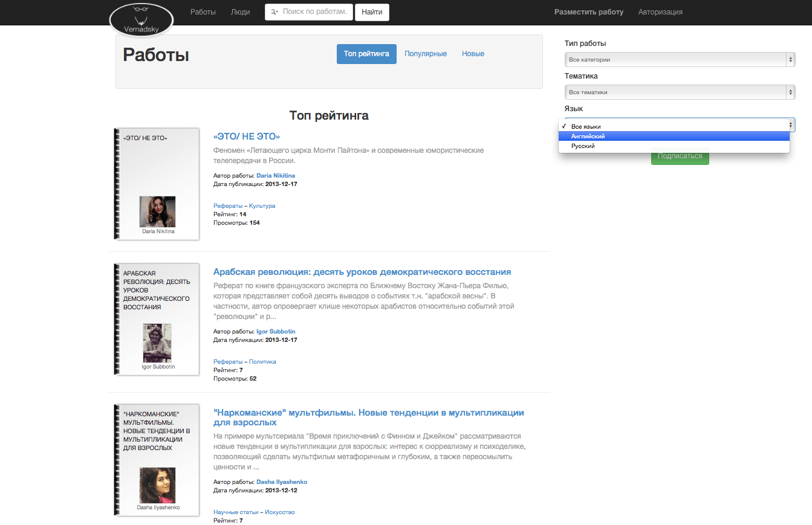Click the Разместить работу link
Image resolution: width=812 pixels, height=525 pixels.
[588, 12]
